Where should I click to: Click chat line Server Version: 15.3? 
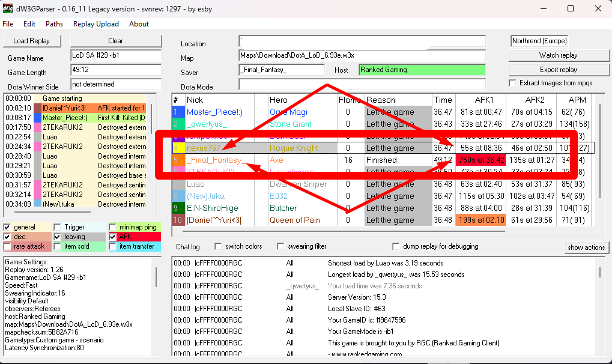pyautogui.click(x=357, y=297)
